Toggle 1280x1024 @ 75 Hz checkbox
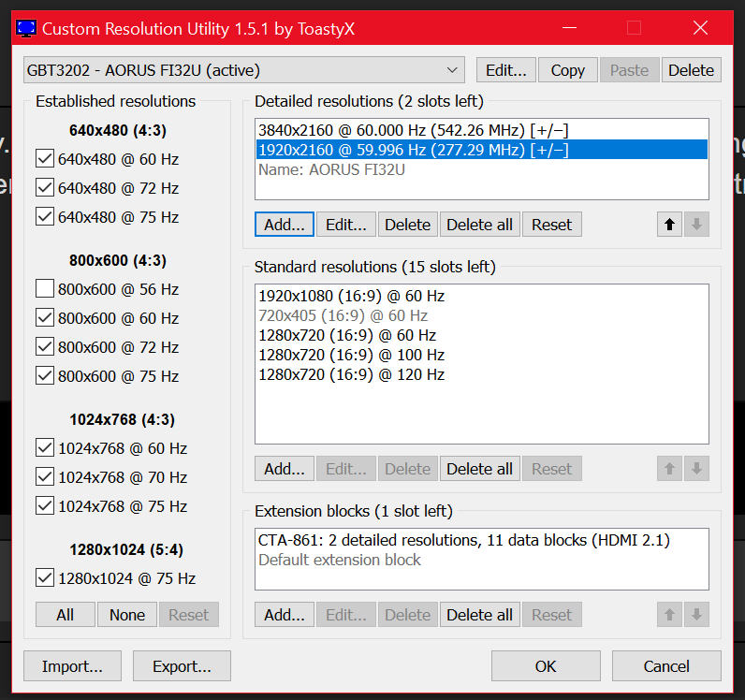Viewport: 745px width, 700px height. coord(44,578)
